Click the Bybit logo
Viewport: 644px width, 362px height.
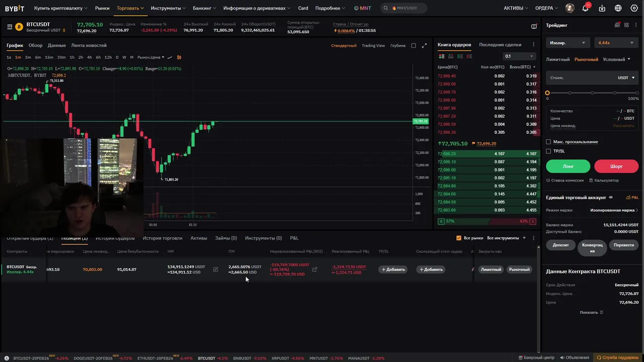(15, 8)
